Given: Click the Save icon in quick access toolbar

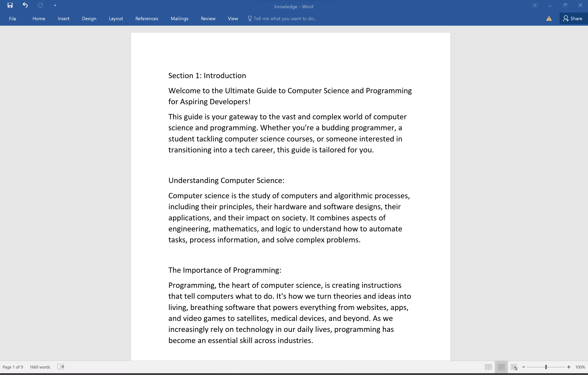Looking at the screenshot, I should tap(10, 5).
